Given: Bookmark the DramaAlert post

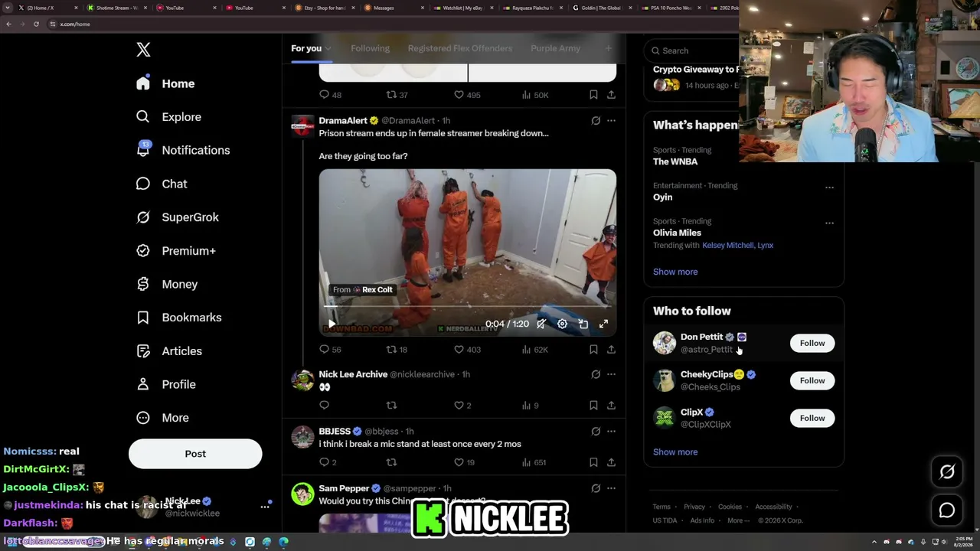Looking at the screenshot, I should (593, 350).
